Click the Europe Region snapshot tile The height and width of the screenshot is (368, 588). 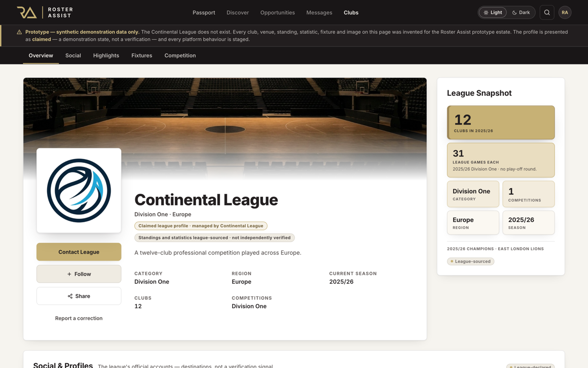pos(473,223)
